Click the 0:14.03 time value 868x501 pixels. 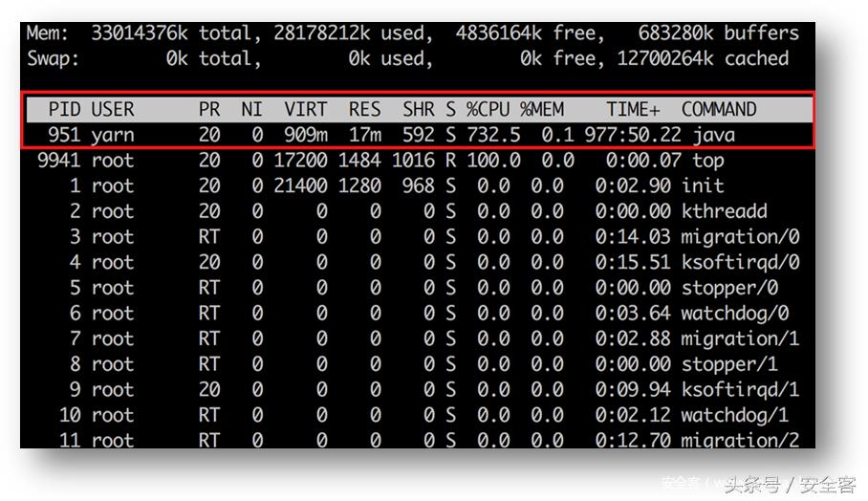[x=633, y=236]
